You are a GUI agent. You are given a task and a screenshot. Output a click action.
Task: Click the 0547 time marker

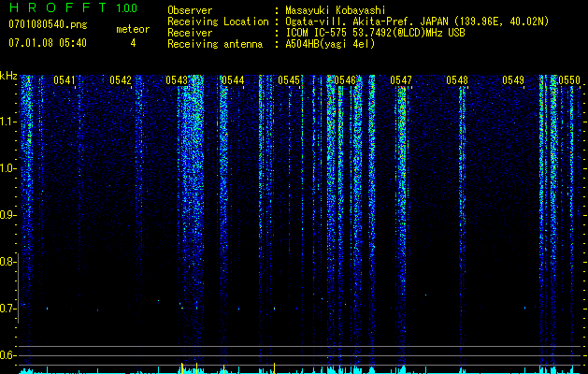point(401,79)
